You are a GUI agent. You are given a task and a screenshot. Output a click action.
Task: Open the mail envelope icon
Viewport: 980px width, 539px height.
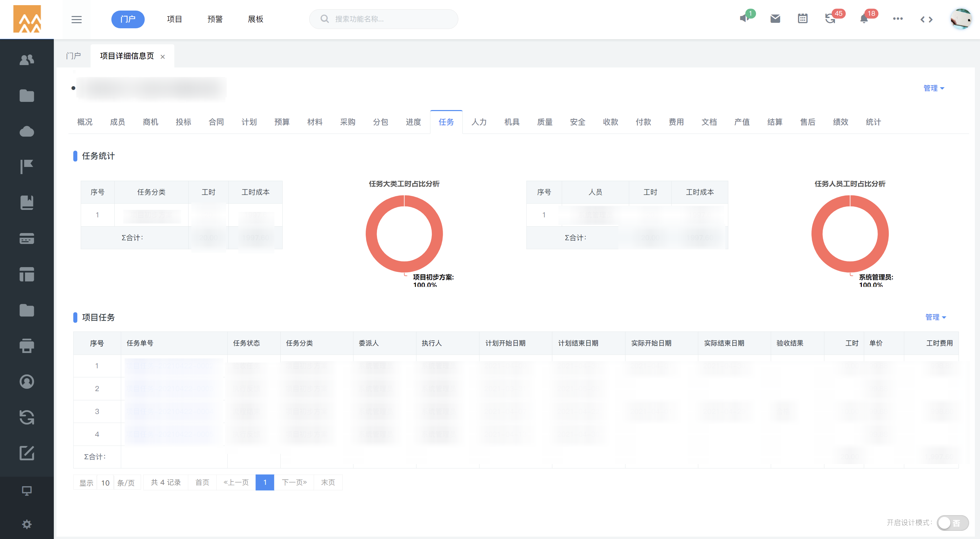click(775, 19)
